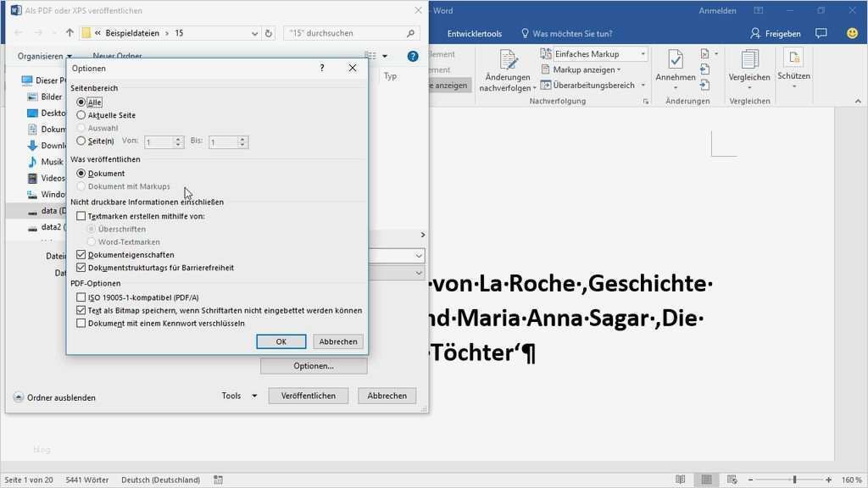Click the blue help icon in save dialog
This screenshot has width=868, height=488.
click(x=413, y=56)
